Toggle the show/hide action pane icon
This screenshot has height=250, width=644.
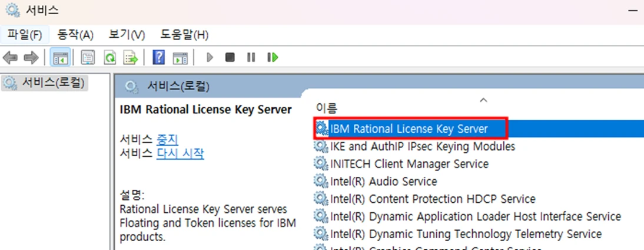point(180,58)
